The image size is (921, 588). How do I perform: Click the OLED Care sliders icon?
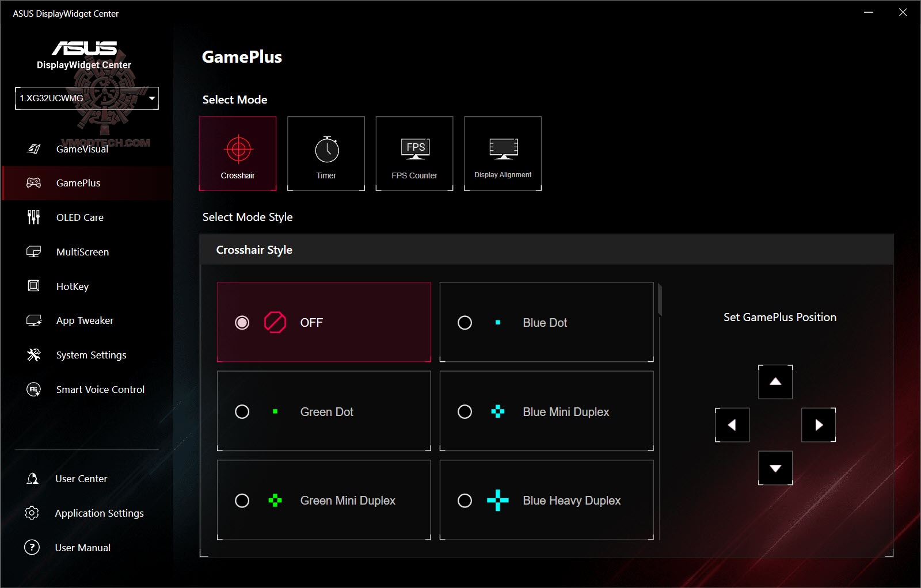pyautogui.click(x=34, y=217)
